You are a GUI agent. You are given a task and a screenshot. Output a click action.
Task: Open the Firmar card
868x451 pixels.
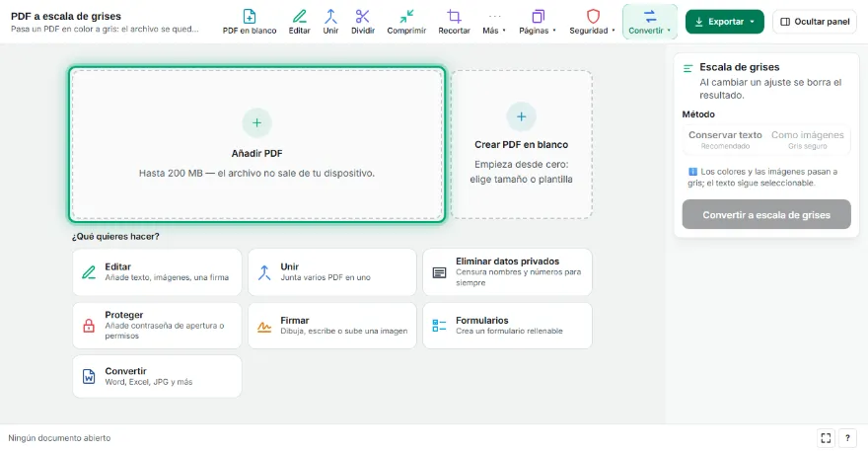click(332, 326)
